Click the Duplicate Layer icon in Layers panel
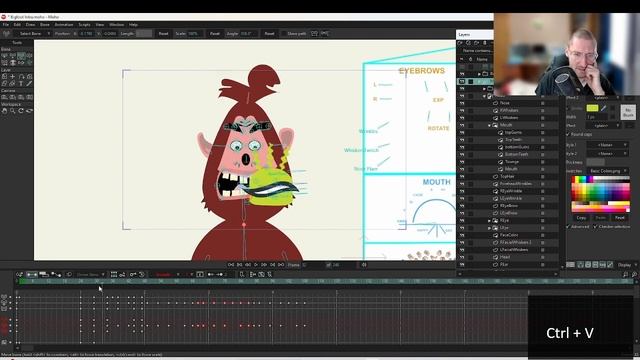 coord(469,43)
